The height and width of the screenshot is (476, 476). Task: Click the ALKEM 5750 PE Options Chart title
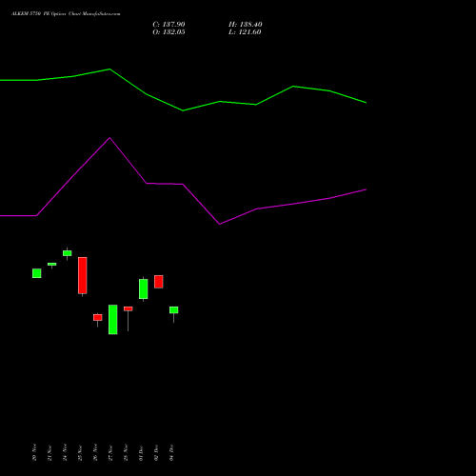coord(66,13)
